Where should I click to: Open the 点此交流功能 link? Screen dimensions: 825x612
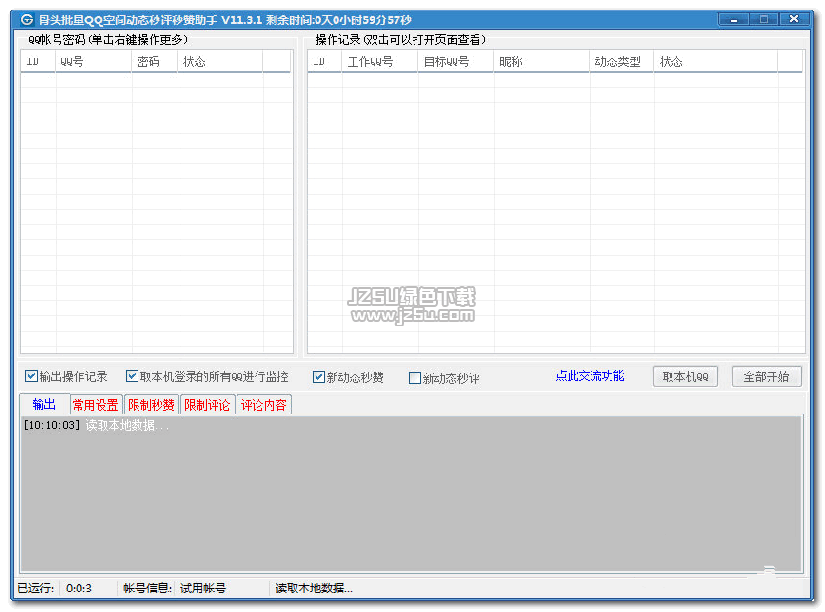tap(590, 376)
